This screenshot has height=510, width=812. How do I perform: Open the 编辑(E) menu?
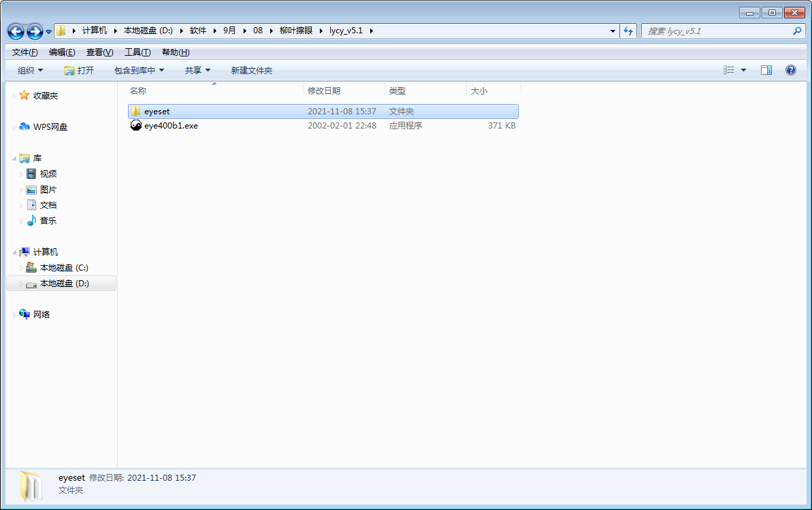[x=62, y=52]
